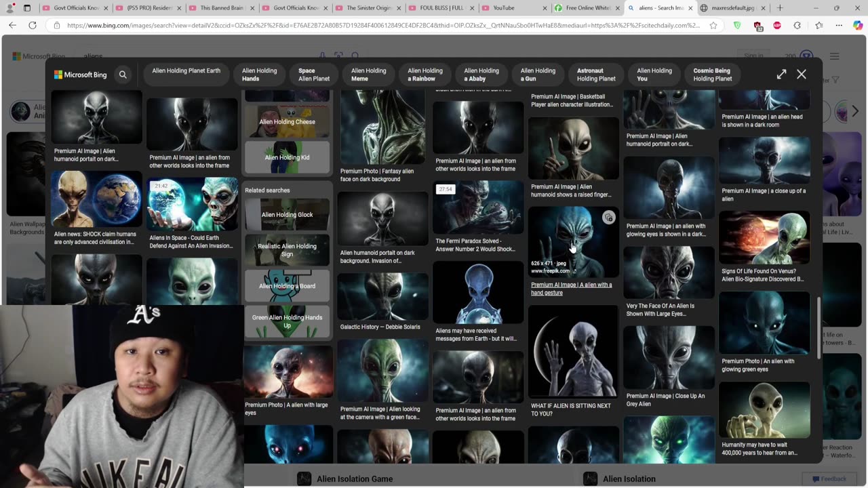The width and height of the screenshot is (868, 488).
Task: Select the 'Alien Holding Hands' suggestion chip
Action: [260, 75]
